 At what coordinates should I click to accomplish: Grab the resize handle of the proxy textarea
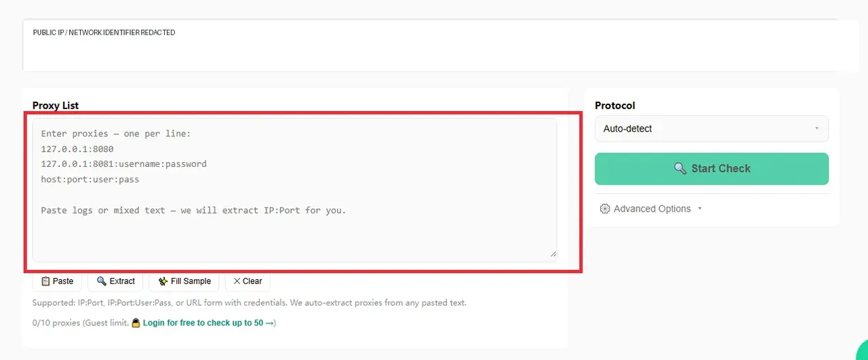(553, 254)
